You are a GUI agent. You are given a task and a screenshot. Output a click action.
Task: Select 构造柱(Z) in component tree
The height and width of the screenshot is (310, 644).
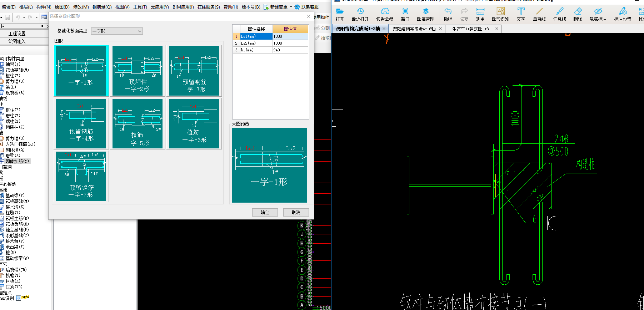[15, 127]
